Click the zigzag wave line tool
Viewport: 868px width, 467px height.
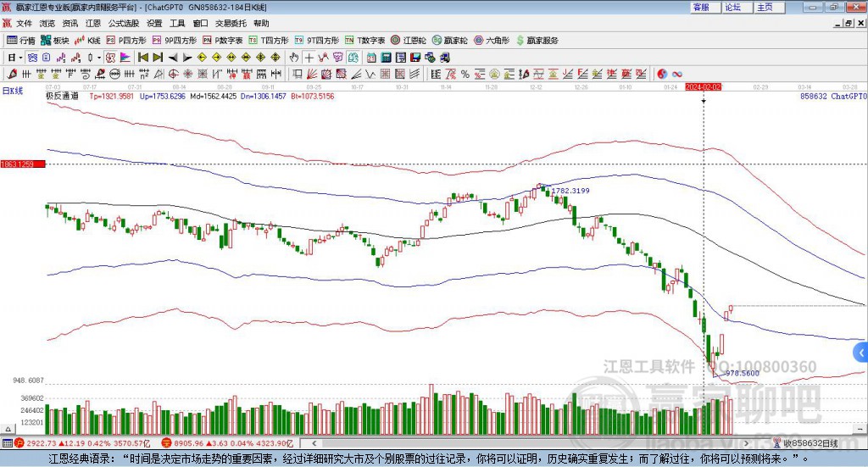pyautogui.click(x=371, y=74)
